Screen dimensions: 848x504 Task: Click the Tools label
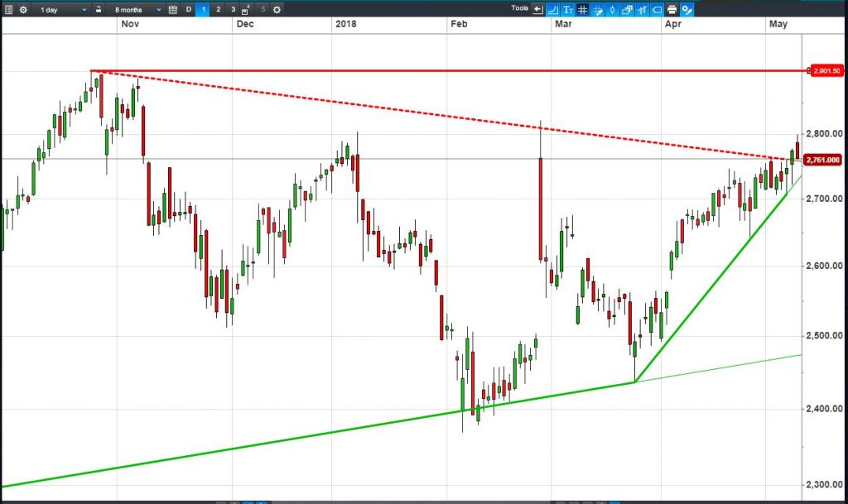[x=519, y=8]
